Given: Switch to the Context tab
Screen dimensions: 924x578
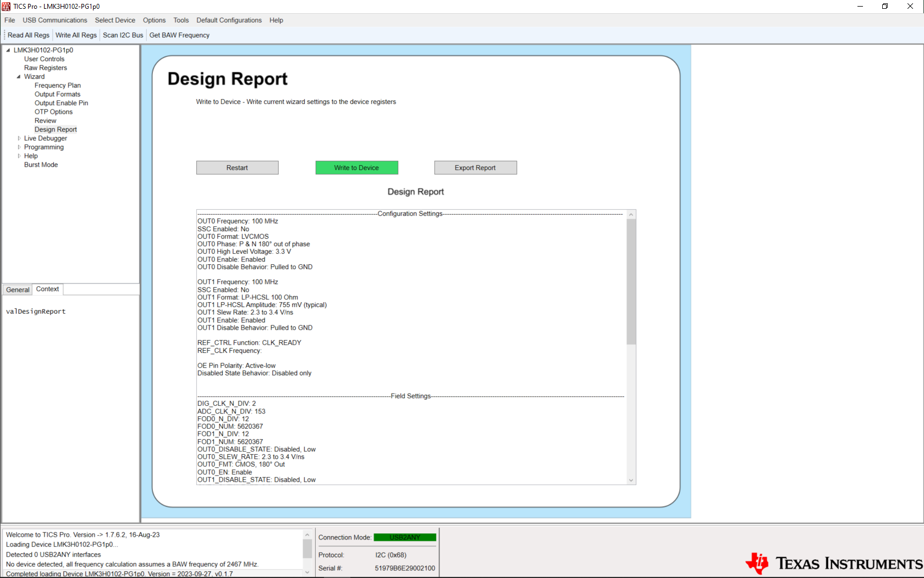Looking at the screenshot, I should [x=48, y=289].
